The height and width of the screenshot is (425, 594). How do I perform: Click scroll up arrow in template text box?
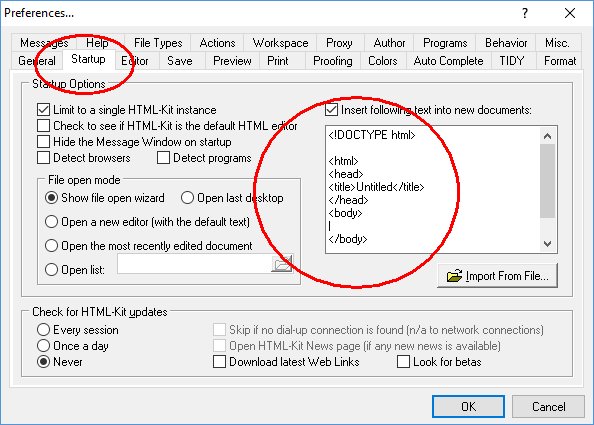[x=547, y=136]
